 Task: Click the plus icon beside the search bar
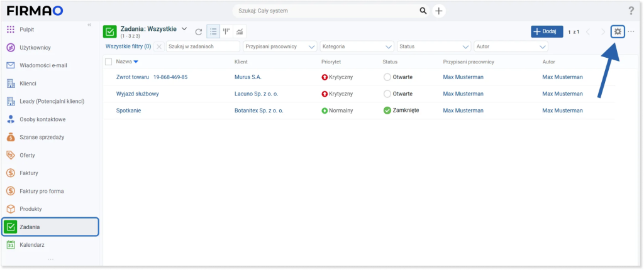(x=439, y=11)
